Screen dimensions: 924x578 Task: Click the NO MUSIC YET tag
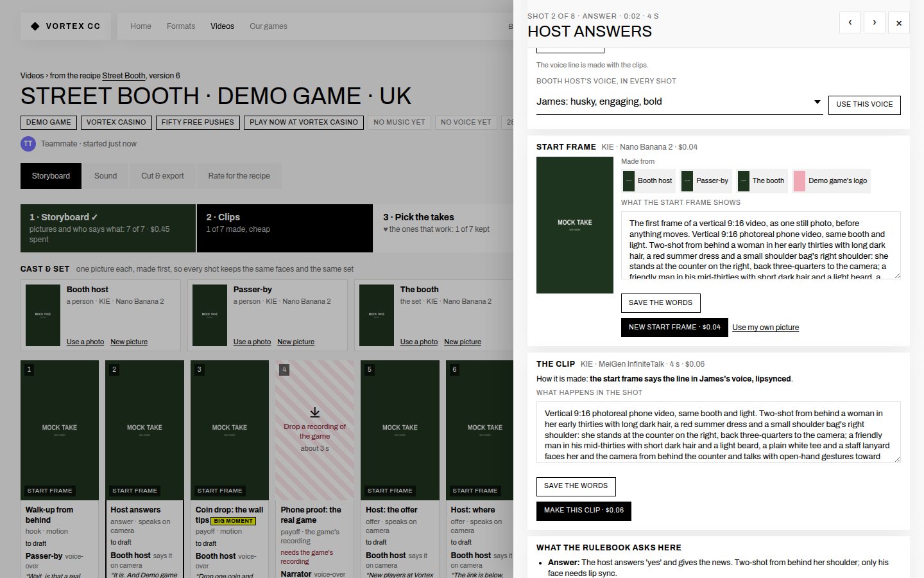(x=399, y=123)
